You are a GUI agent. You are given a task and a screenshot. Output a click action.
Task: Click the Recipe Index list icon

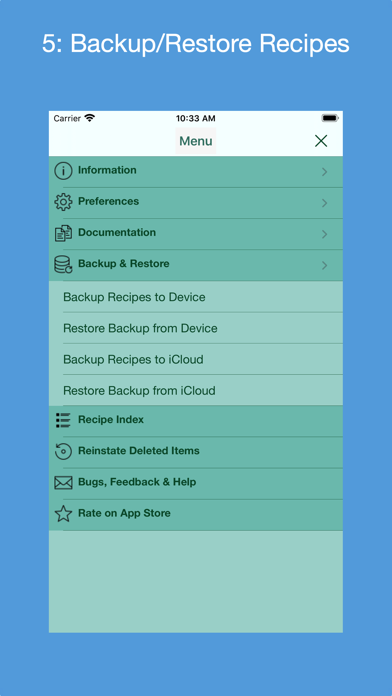tap(63, 420)
